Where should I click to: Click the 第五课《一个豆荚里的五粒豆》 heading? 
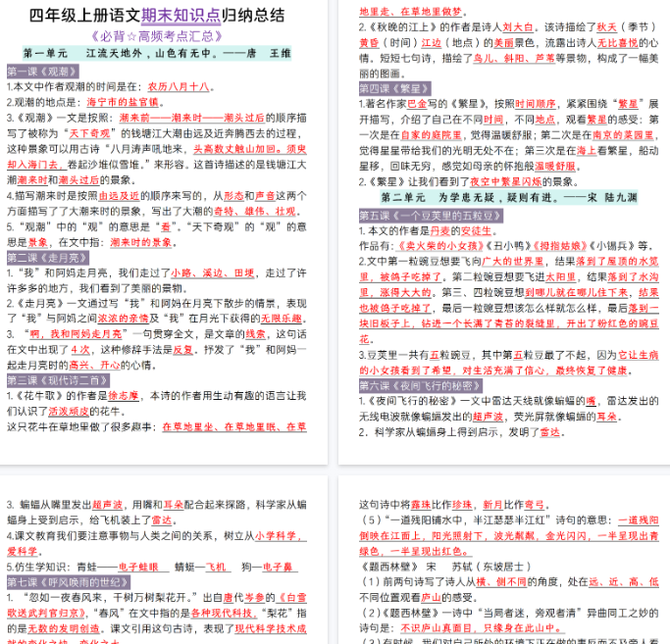pyautogui.click(x=431, y=216)
